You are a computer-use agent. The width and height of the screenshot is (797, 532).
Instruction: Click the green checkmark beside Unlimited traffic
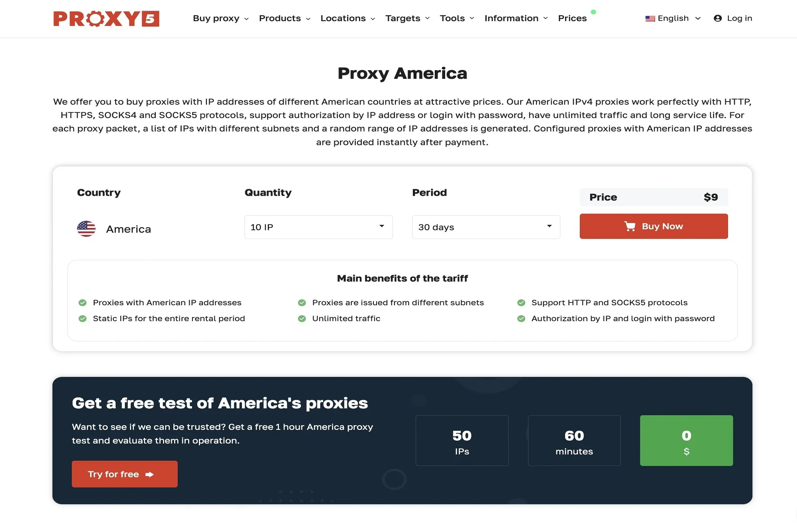point(302,318)
